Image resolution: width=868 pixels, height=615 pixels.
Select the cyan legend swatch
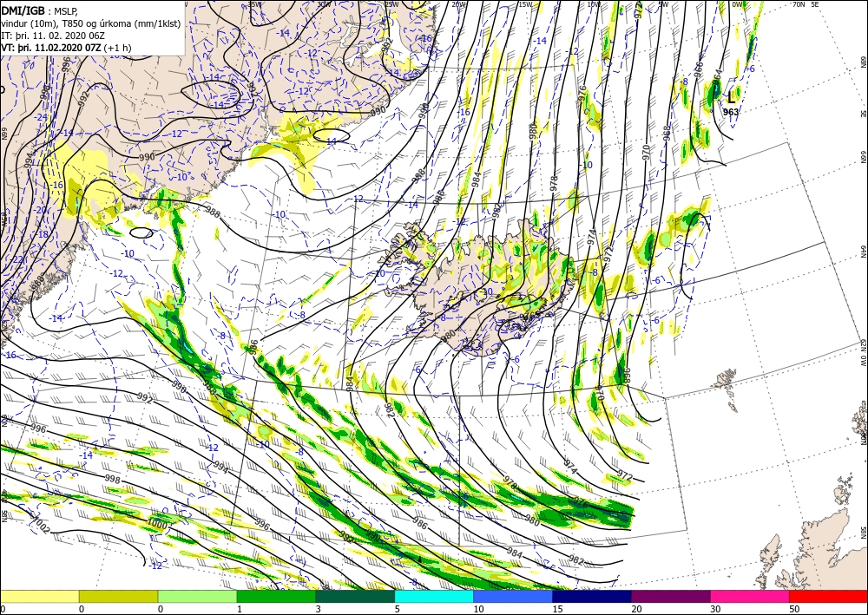point(434,596)
